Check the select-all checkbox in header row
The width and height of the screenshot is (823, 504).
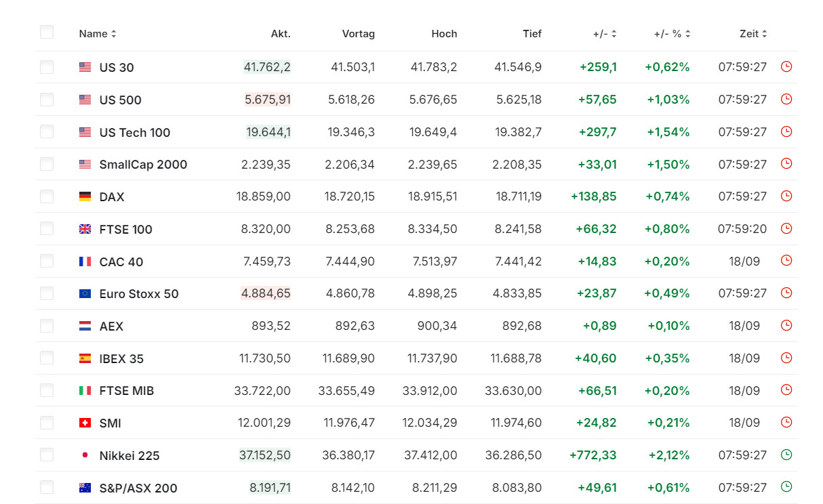(47, 32)
